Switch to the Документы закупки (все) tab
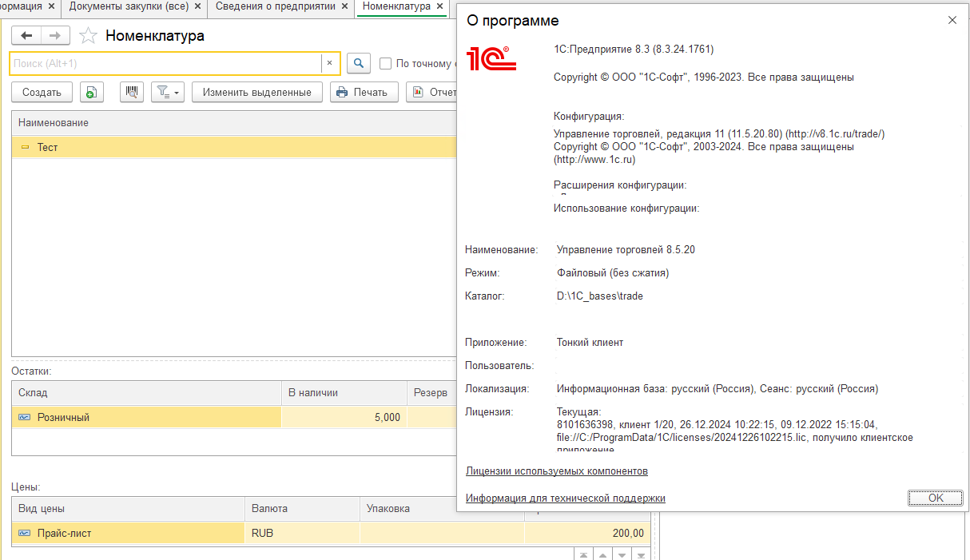The width and height of the screenshot is (970, 560). (128, 6)
